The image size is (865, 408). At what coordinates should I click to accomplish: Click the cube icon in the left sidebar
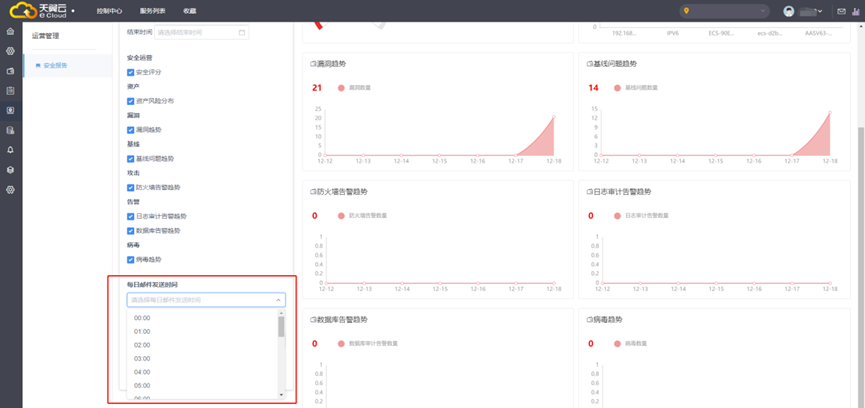pos(10,170)
